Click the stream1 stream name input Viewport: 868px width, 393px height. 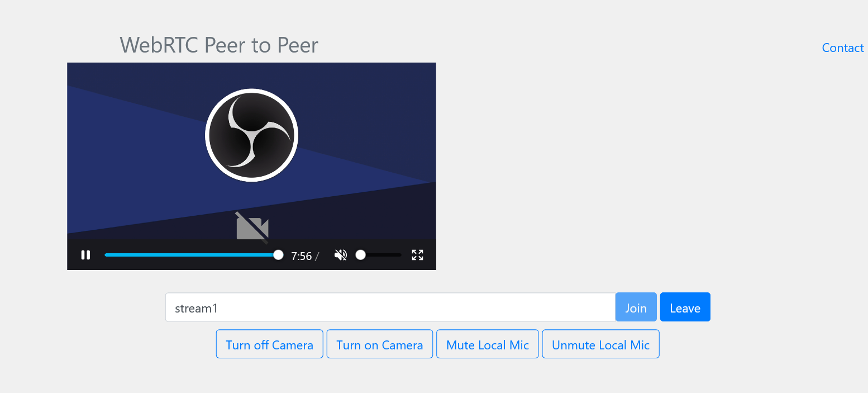coord(390,307)
